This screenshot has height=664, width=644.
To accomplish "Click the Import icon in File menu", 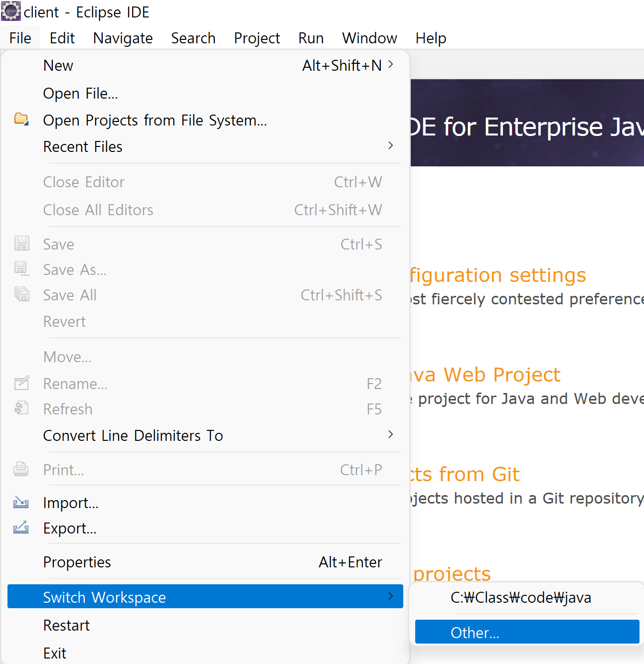I will click(x=21, y=502).
